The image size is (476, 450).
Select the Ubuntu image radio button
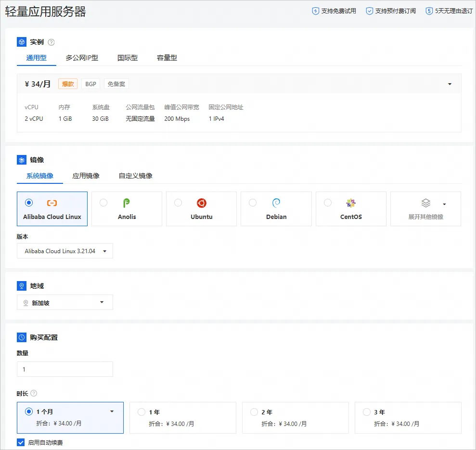[x=178, y=203]
